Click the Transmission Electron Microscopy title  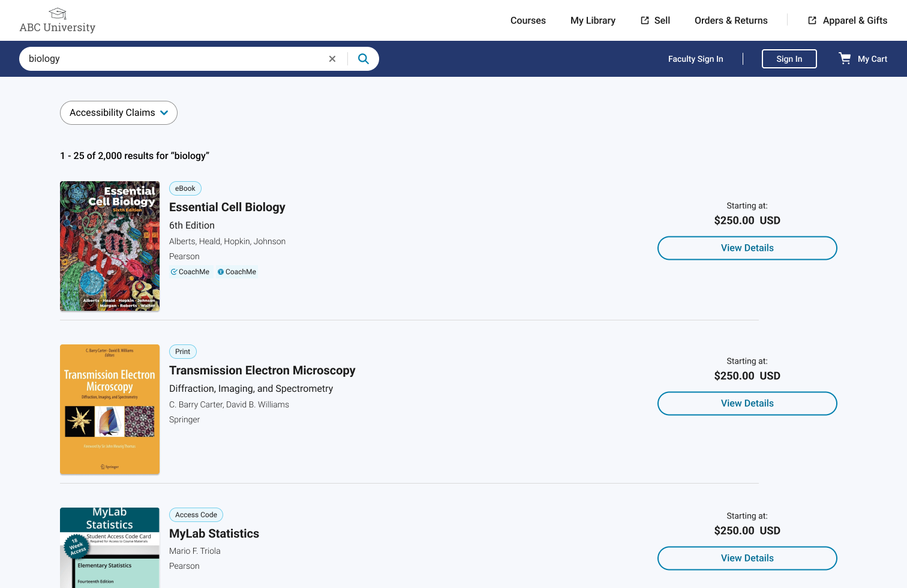(x=262, y=370)
